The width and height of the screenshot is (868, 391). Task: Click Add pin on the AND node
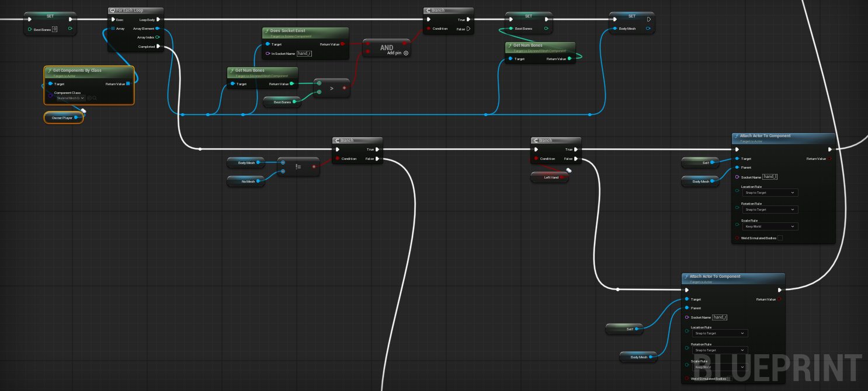point(397,53)
